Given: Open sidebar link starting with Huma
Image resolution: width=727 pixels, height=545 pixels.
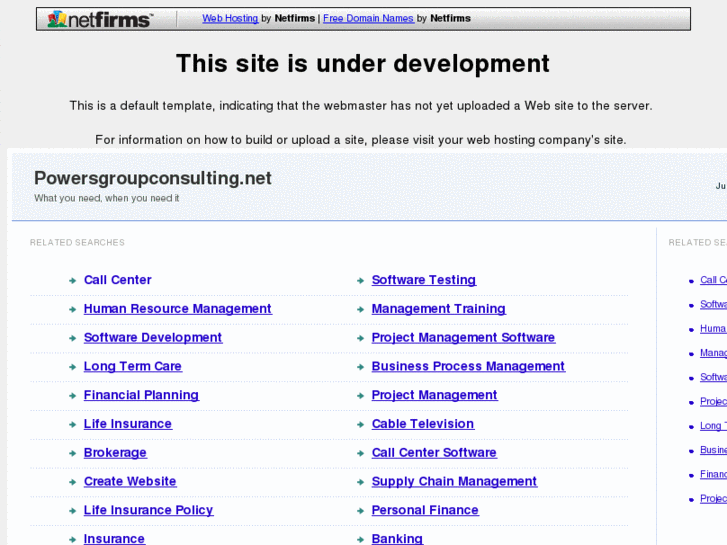Looking at the screenshot, I should pyautogui.click(x=713, y=328).
